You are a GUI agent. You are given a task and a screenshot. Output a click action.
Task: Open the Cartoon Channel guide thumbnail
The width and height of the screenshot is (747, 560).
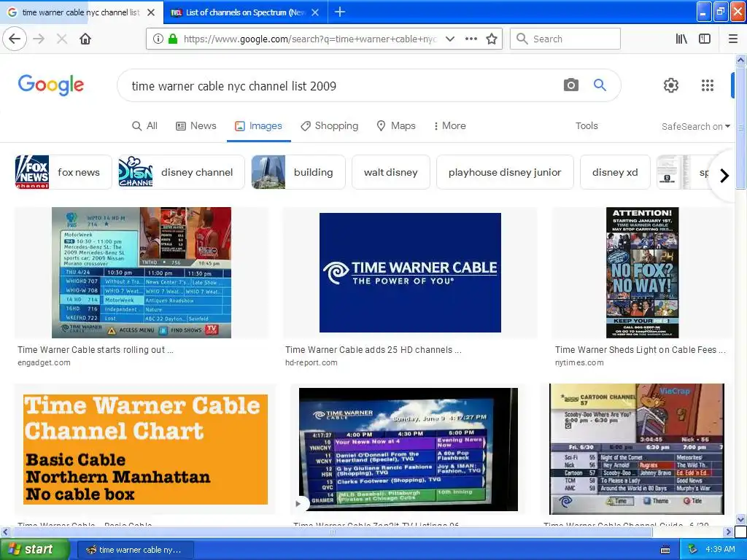click(636, 449)
